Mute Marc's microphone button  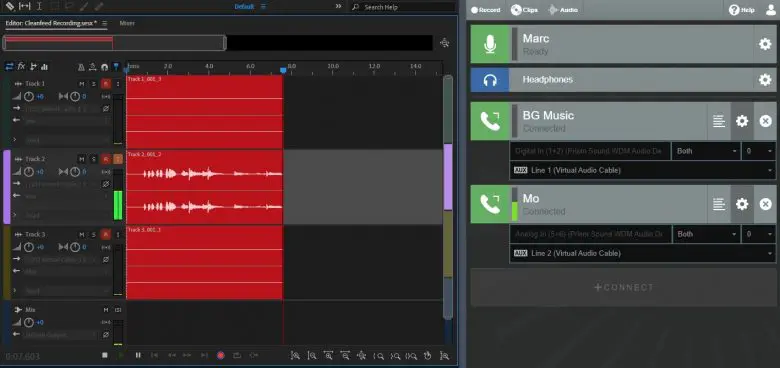tap(490, 44)
